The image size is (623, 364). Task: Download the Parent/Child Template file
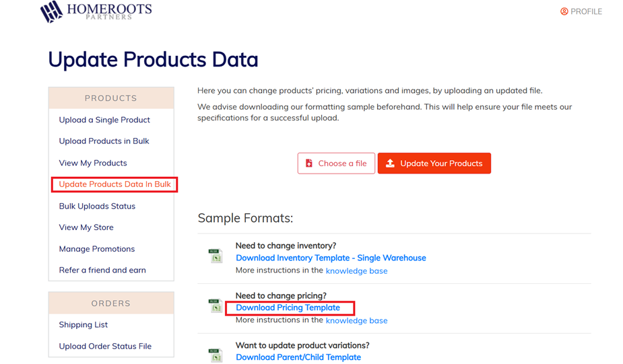point(298,357)
